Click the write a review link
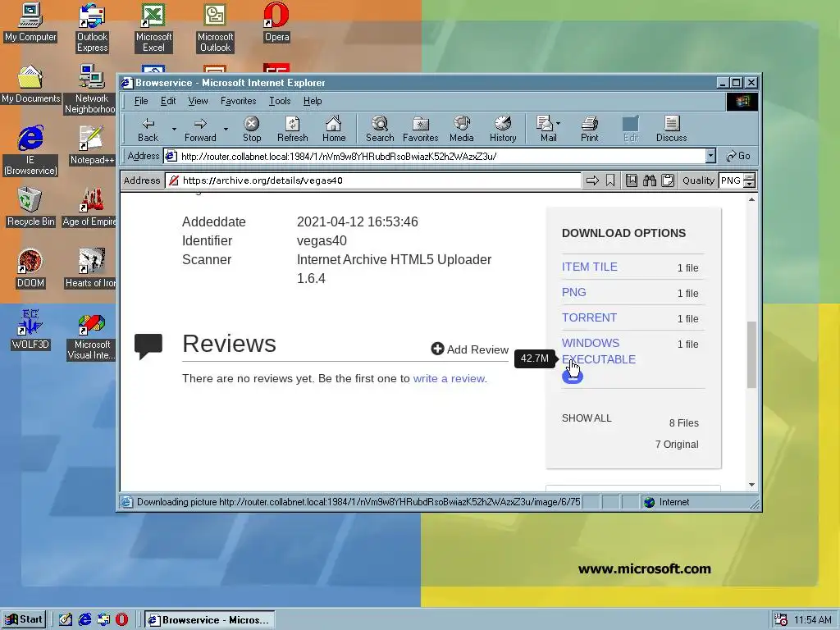The height and width of the screenshot is (630, 840). point(450,379)
